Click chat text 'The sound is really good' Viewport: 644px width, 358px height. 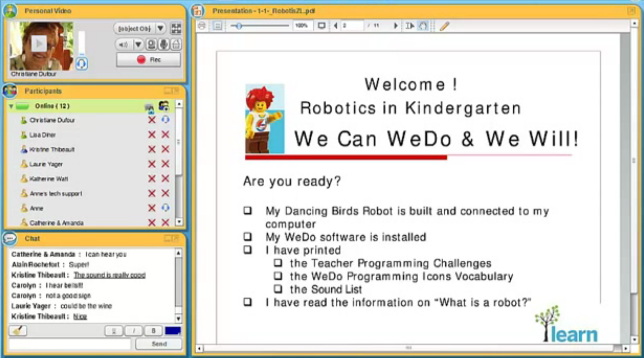110,275
